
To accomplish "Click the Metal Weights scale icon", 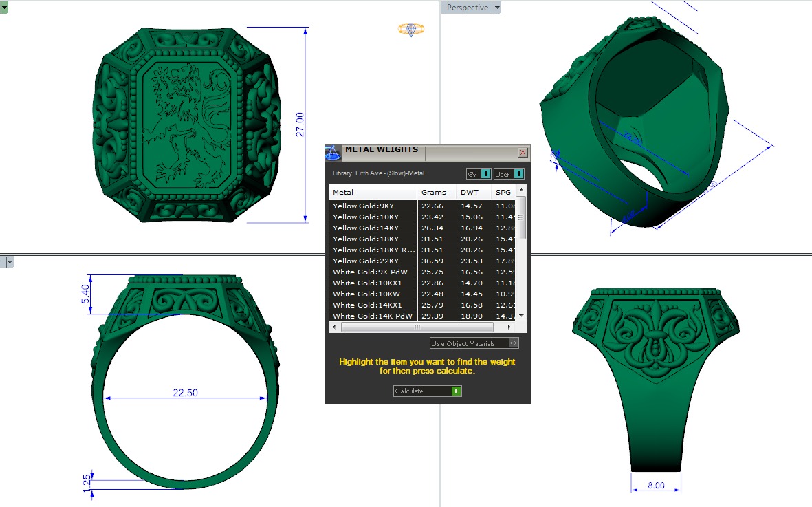I will point(333,152).
